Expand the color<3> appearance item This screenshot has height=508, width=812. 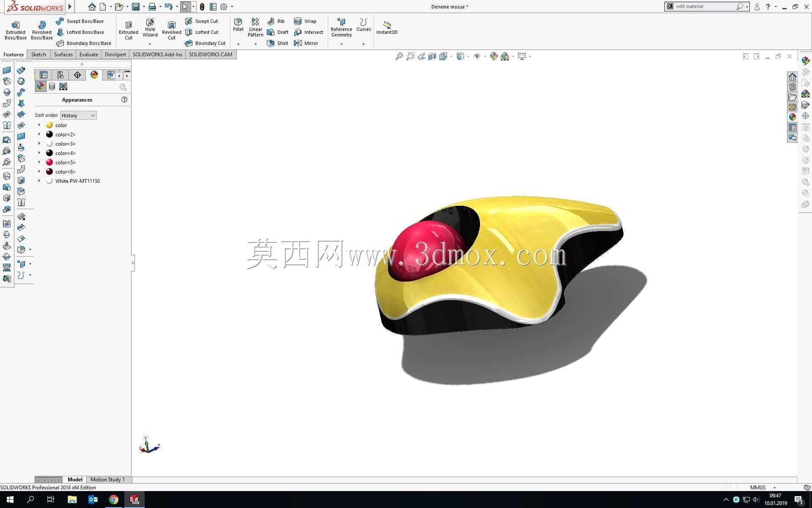(39, 144)
